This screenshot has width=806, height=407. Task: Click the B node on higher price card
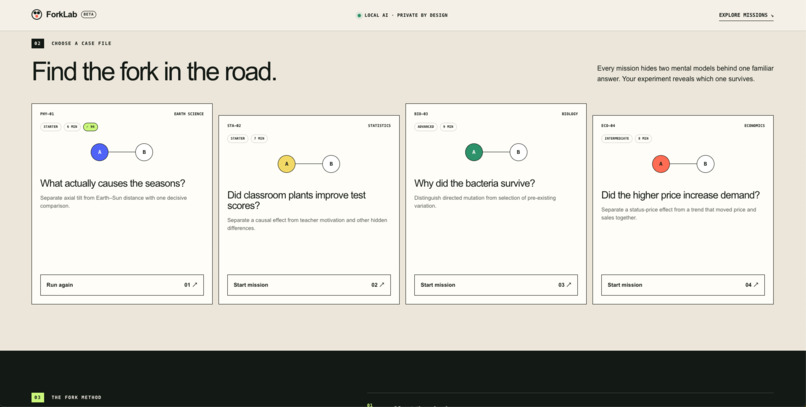pos(705,164)
